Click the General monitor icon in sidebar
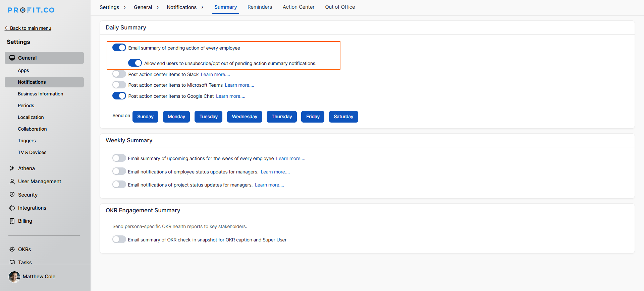 coord(12,58)
